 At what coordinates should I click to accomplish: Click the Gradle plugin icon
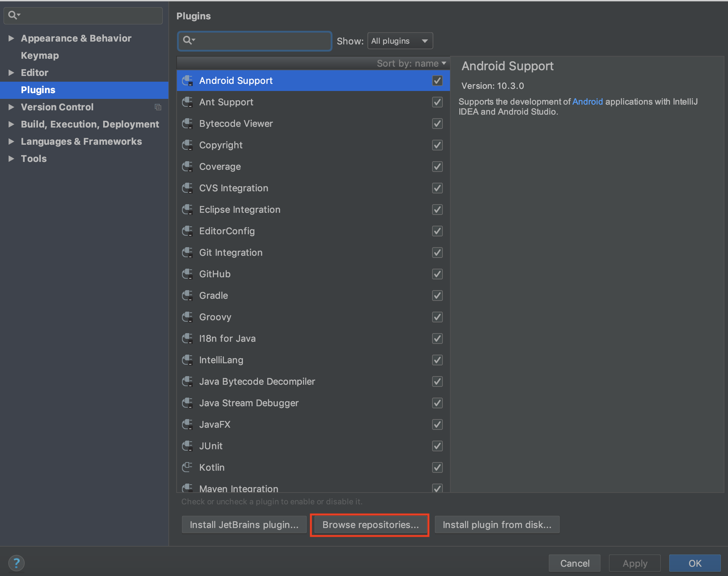tap(187, 296)
